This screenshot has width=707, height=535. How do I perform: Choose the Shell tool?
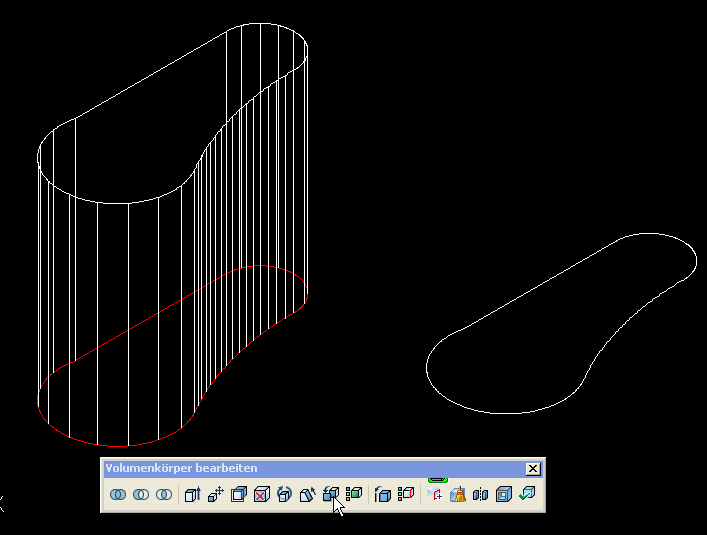tap(504, 494)
